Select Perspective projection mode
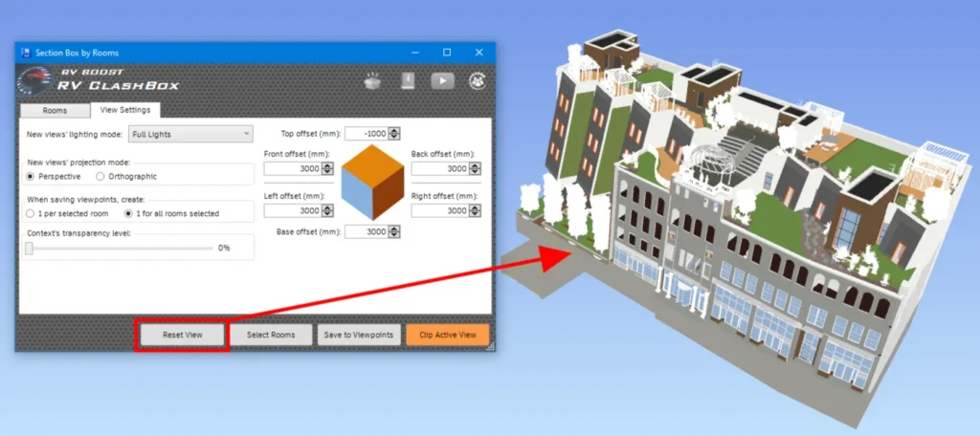 pos(31,176)
